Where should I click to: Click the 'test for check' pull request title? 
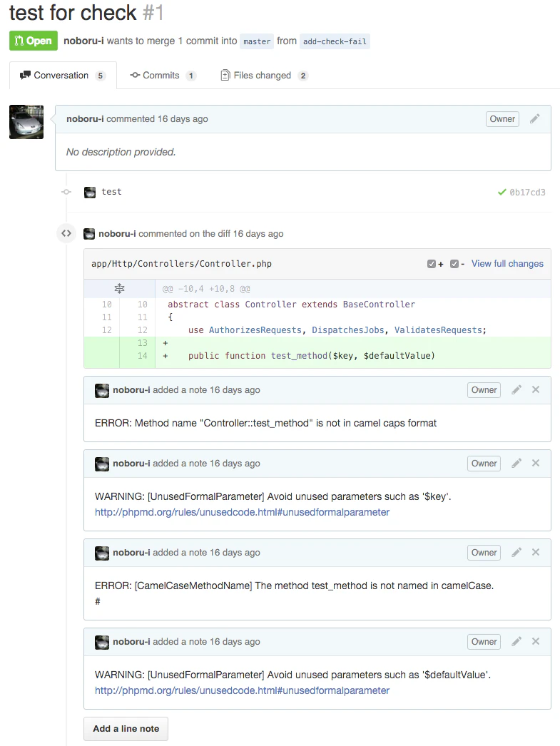point(73,12)
